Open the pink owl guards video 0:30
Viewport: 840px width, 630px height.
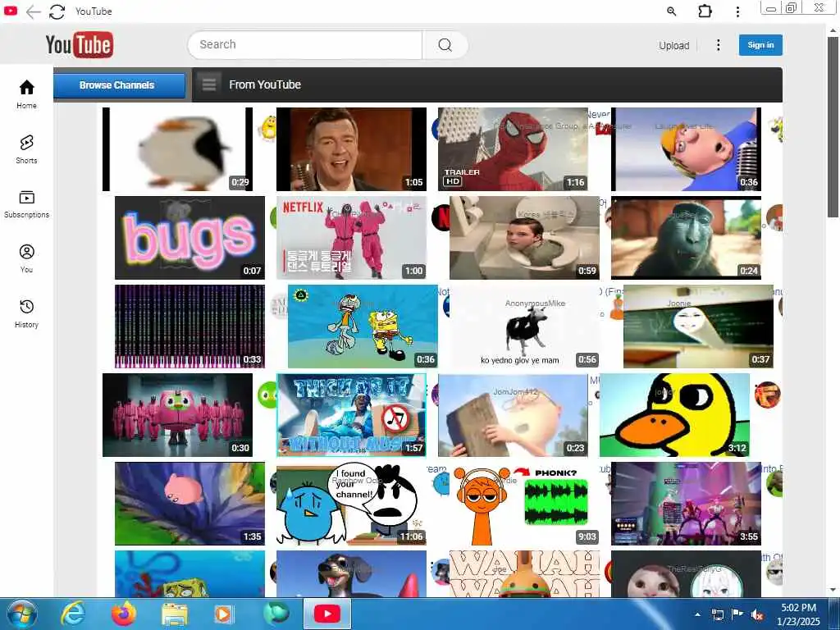177,414
